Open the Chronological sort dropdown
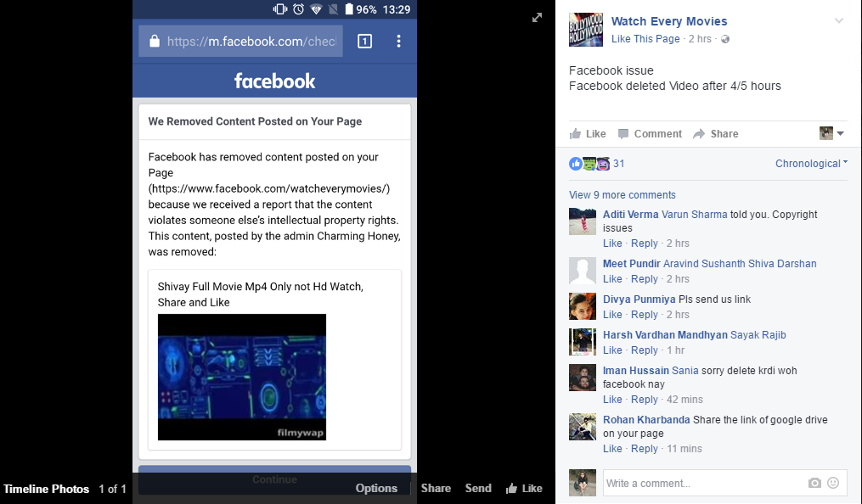The width and height of the screenshot is (862, 504). coord(809,163)
